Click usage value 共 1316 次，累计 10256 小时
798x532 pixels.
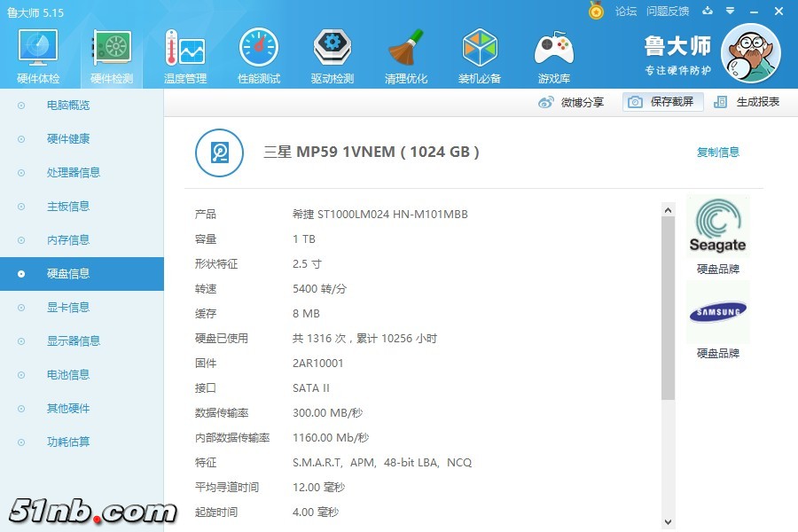(x=364, y=339)
